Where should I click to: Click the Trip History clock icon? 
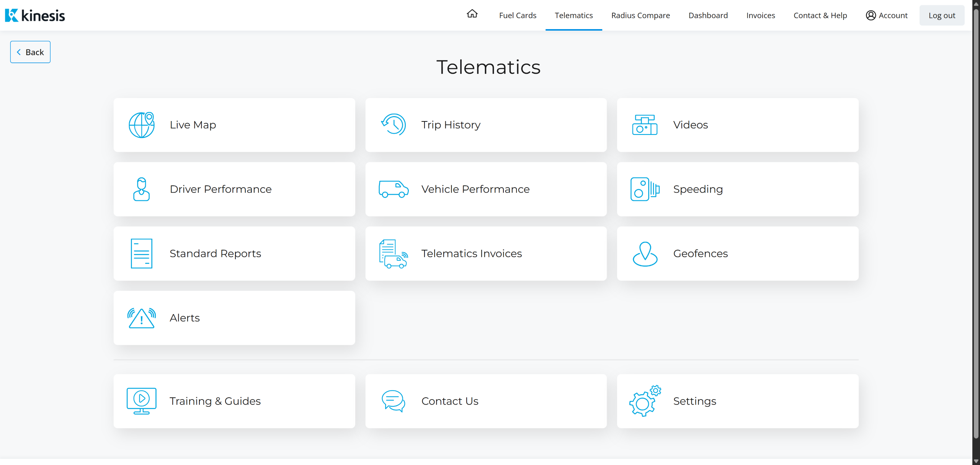tap(393, 125)
